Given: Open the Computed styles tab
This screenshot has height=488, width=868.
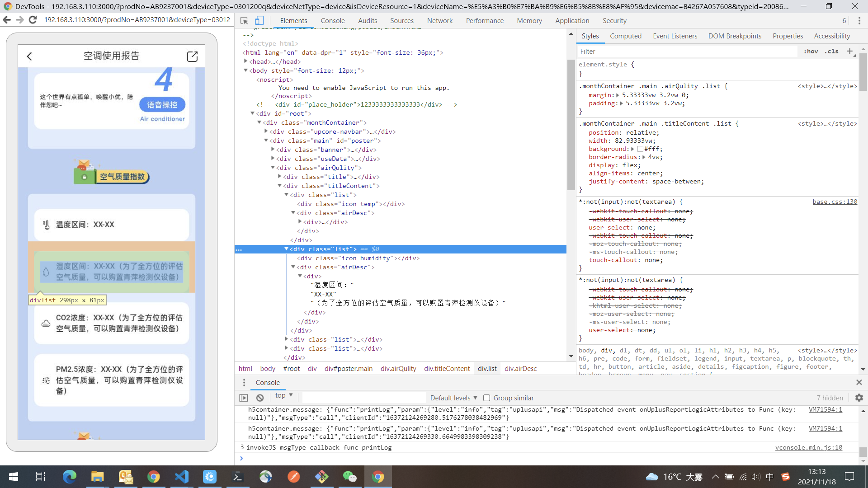Looking at the screenshot, I should (x=625, y=36).
